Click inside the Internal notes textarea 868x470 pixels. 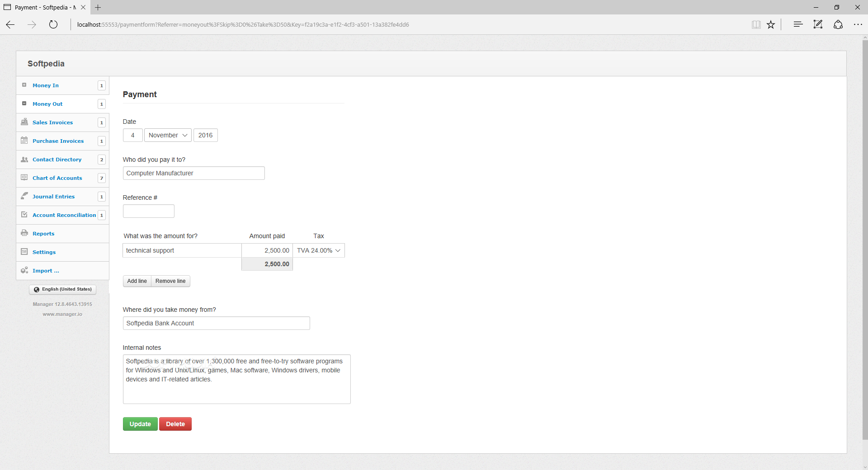[x=236, y=379]
